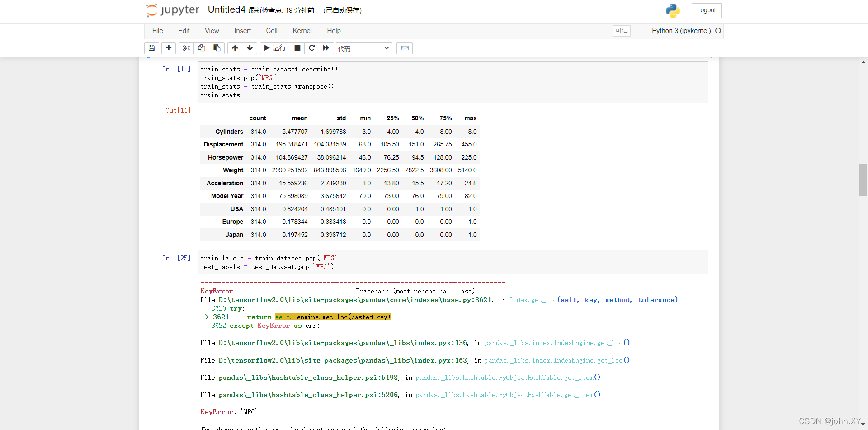Click the last checkpoint text
Viewport: 868px width, 430px height.
(281, 10)
